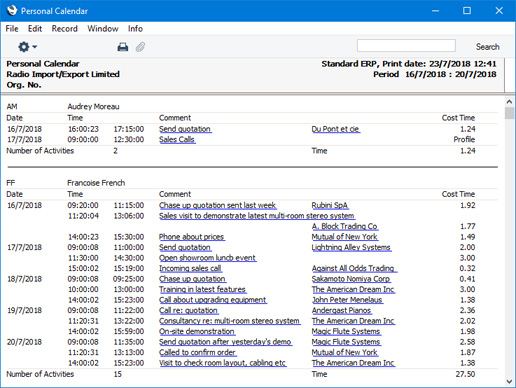Select the Audrey Moreau heading text
The width and height of the screenshot is (516, 388).
93,106
